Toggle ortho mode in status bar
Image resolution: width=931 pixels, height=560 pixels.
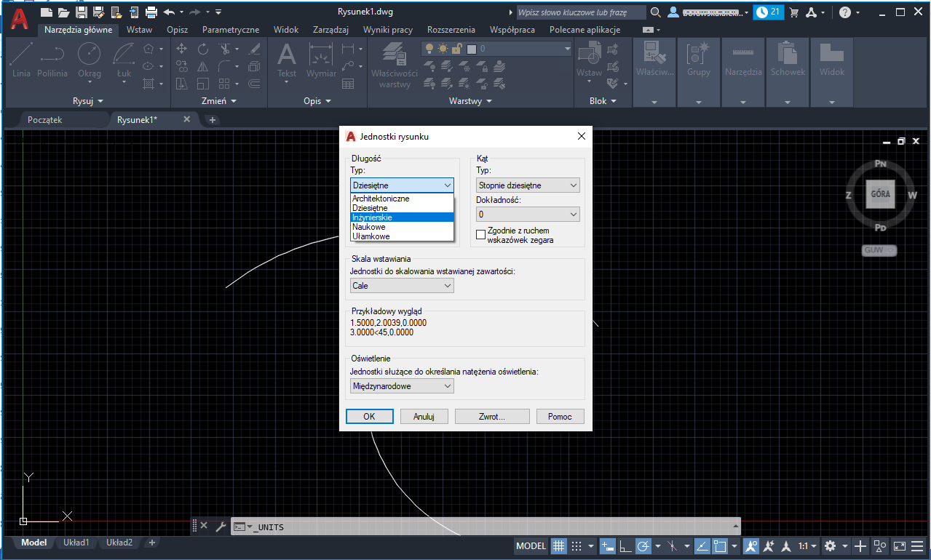tap(625, 545)
